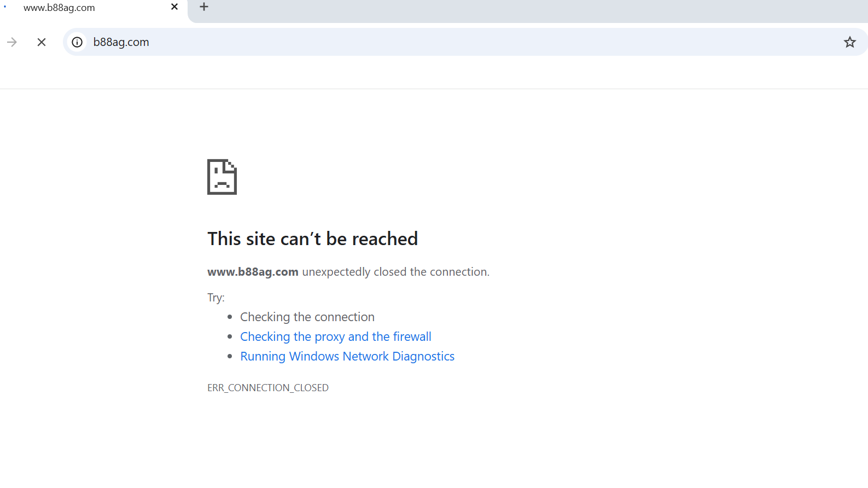Open Checking the proxy and the firewall

(x=335, y=336)
